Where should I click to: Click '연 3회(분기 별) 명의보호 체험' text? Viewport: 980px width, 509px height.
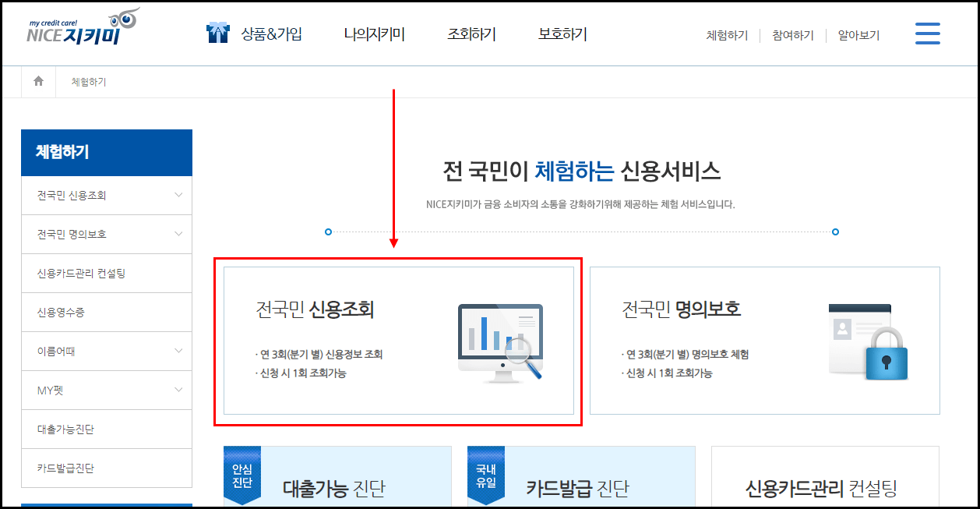coord(686,355)
